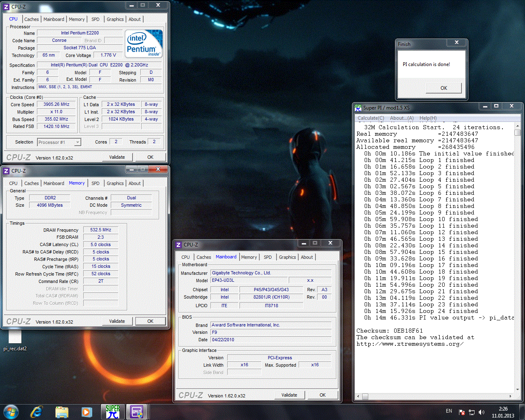525x420 pixels.
Task: Select Caches tab in Mainboard CPU-Z window
Action: click(x=204, y=257)
